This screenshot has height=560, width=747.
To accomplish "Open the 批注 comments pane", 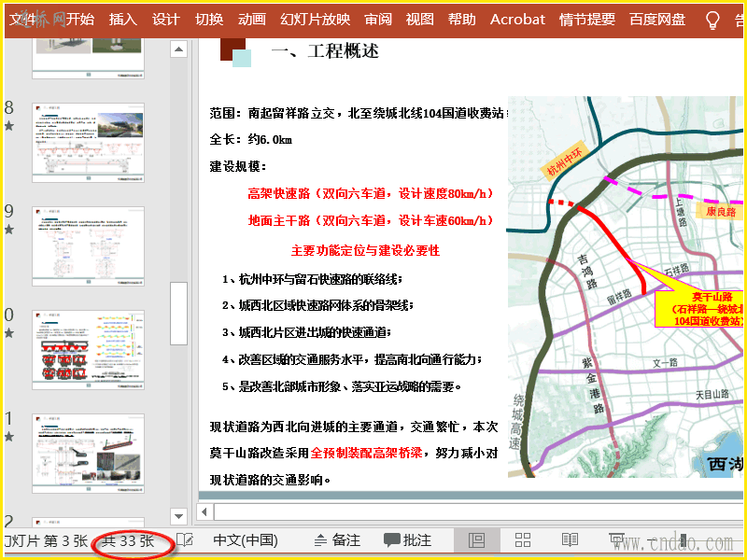I will (408, 540).
